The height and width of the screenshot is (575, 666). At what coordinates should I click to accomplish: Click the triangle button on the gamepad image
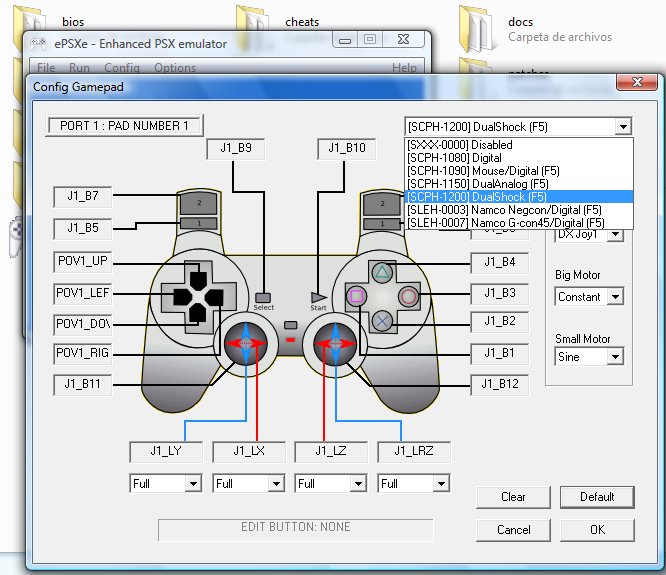tap(382, 273)
